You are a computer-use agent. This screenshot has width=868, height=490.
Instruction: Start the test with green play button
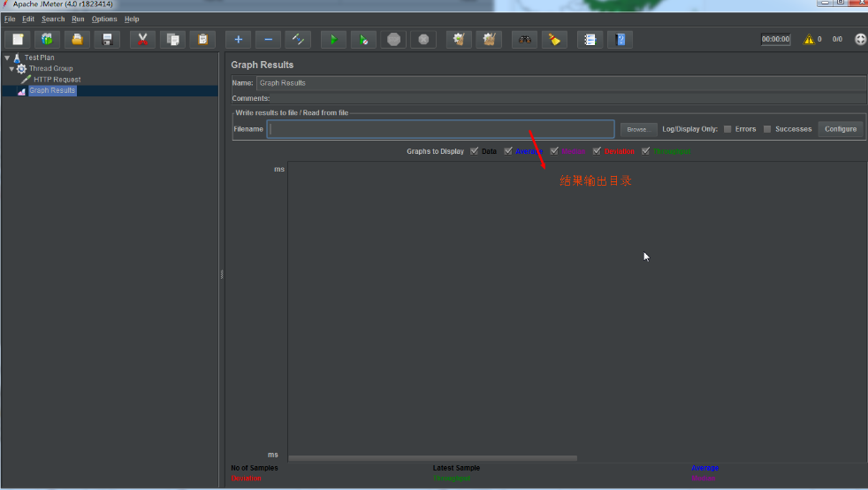pos(334,39)
